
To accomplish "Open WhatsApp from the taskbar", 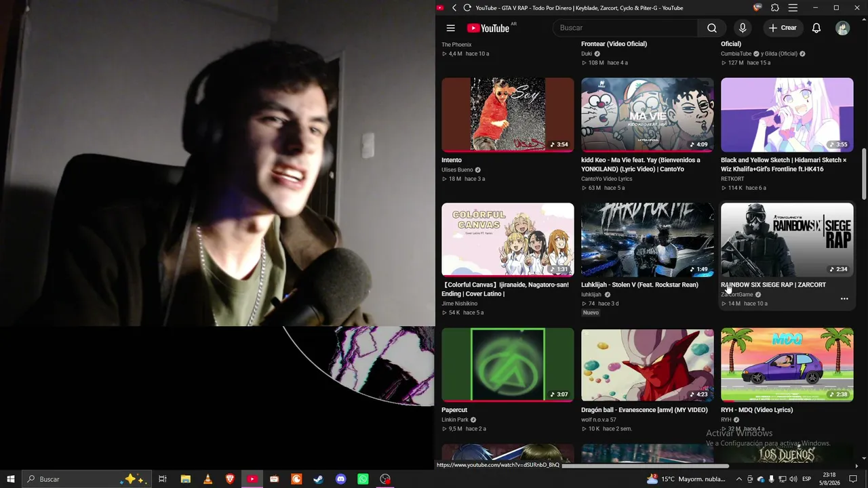I will coord(363,479).
